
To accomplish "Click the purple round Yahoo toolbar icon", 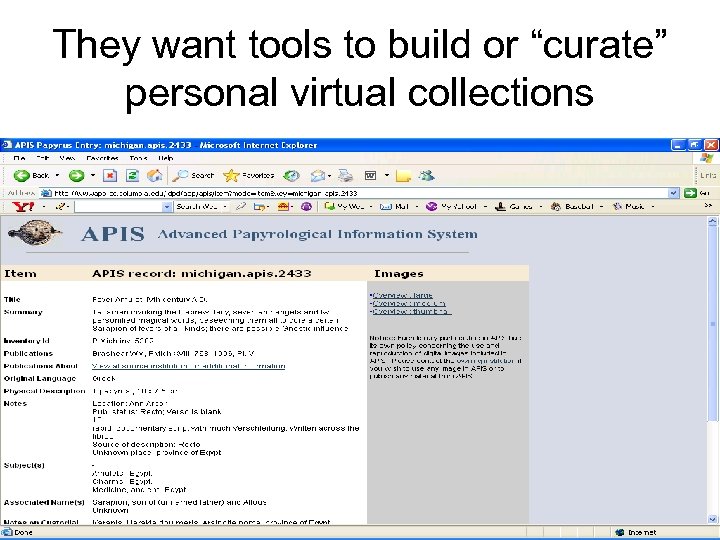I will coord(306,207).
